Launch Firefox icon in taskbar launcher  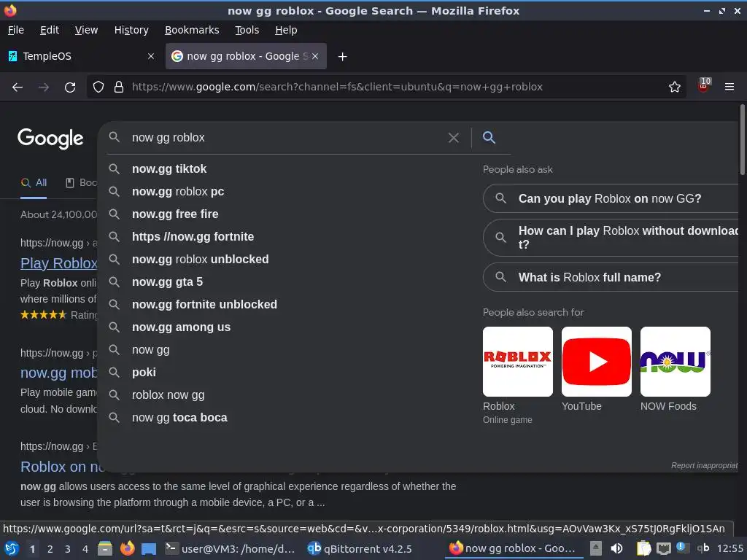tap(127, 549)
